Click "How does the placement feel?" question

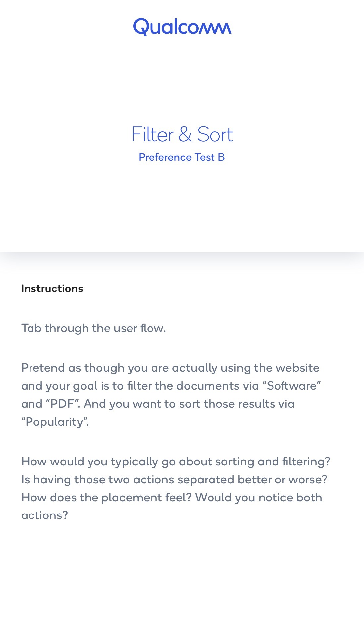pyautogui.click(x=106, y=497)
